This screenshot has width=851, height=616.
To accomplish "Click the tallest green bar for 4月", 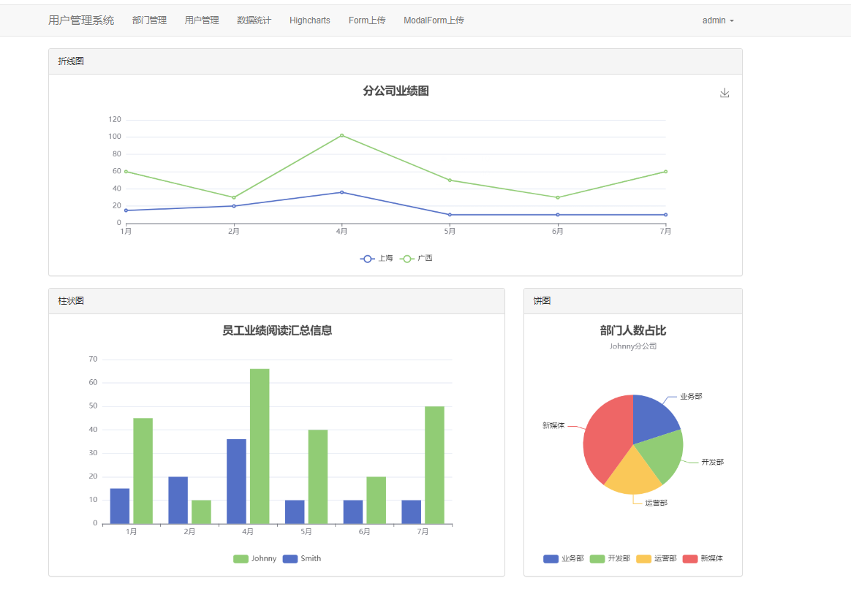I will 260,446.
